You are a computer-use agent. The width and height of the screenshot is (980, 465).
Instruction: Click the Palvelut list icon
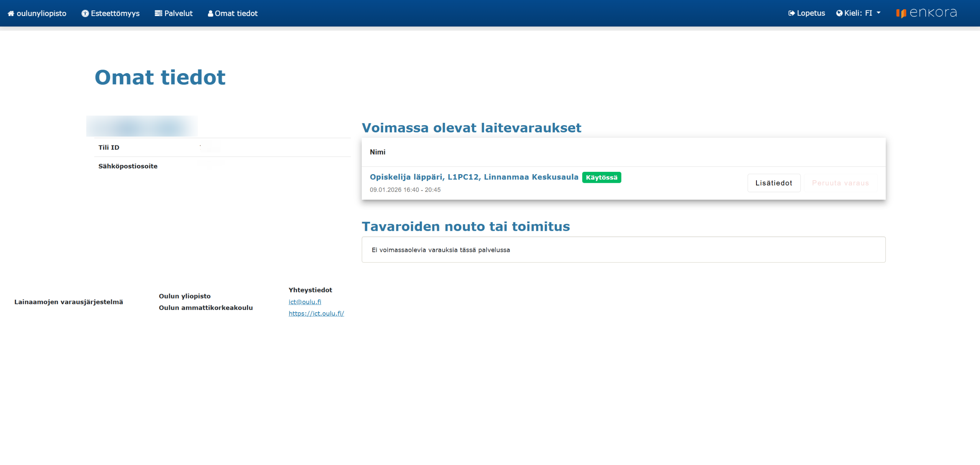click(x=158, y=13)
